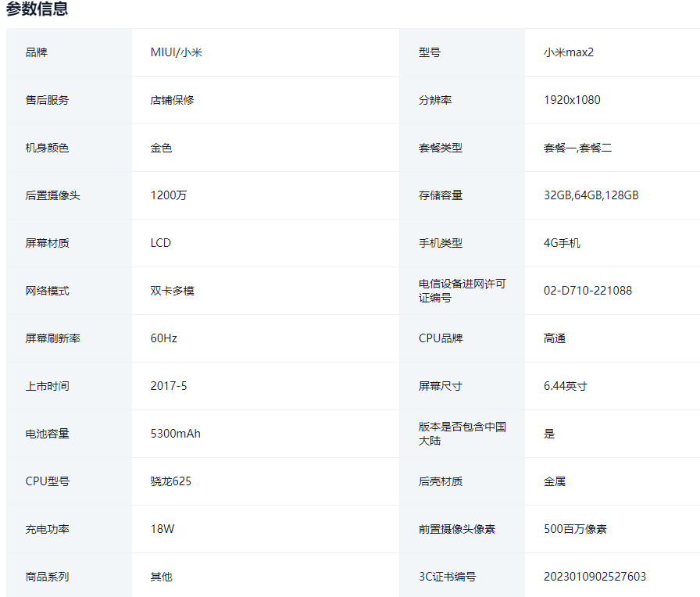Select the CPU品牌 label
Viewport: 700px width, 597px height.
[441, 338]
